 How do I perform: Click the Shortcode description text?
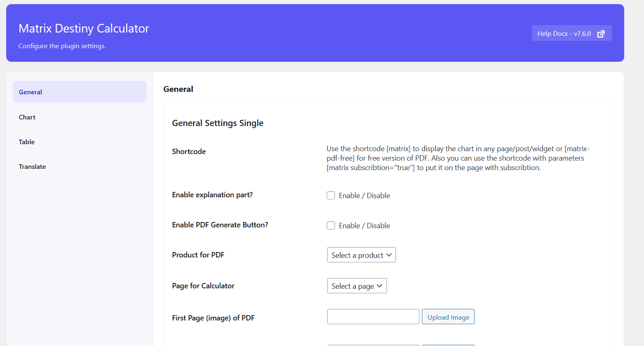point(457,158)
